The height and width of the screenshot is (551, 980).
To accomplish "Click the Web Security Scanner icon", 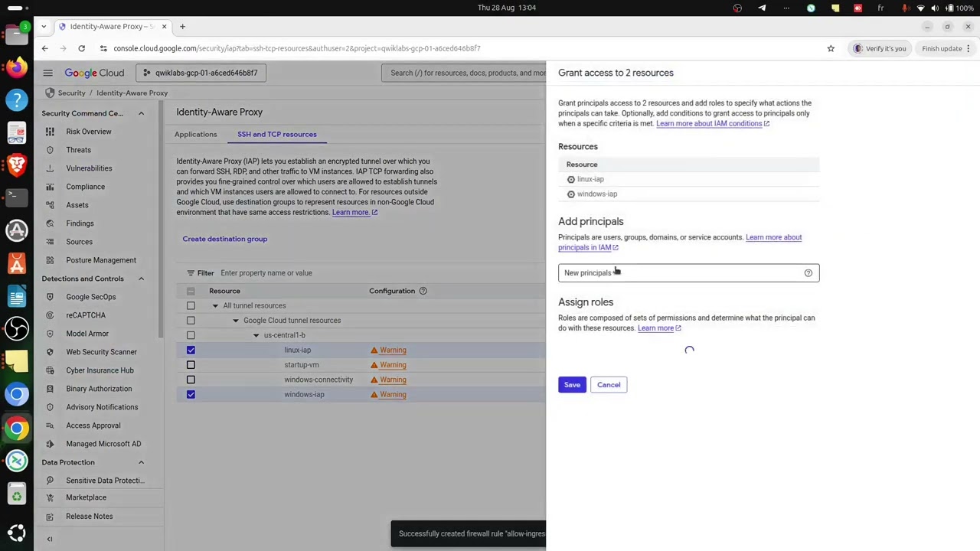I will coord(50,352).
